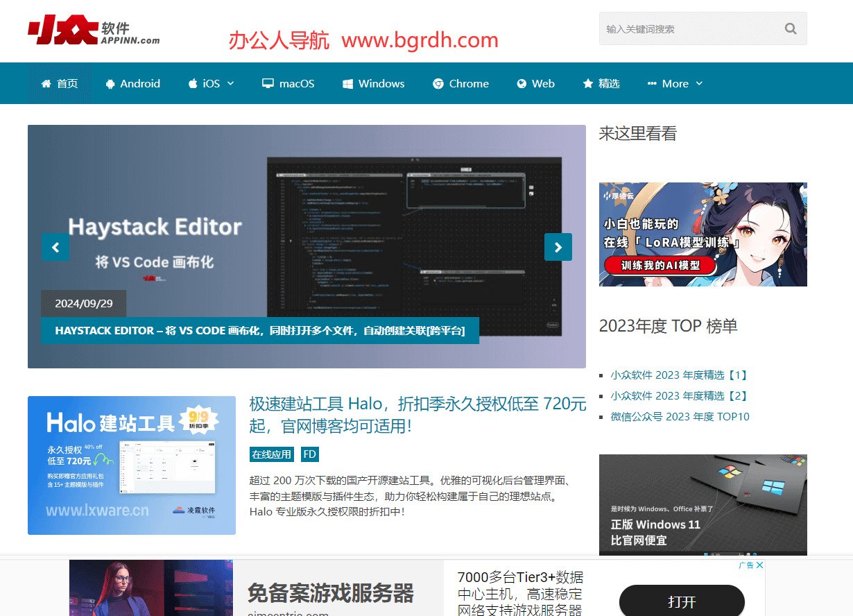Click the macOS monitor icon

point(268,84)
